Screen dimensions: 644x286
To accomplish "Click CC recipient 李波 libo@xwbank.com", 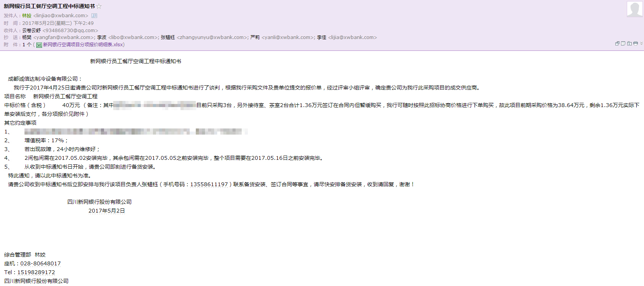I will click(128, 37).
